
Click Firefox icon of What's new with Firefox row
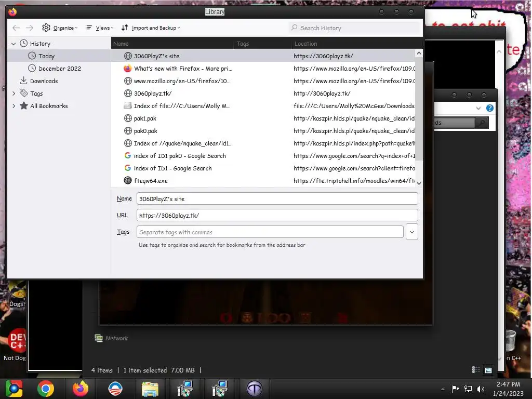(x=128, y=69)
